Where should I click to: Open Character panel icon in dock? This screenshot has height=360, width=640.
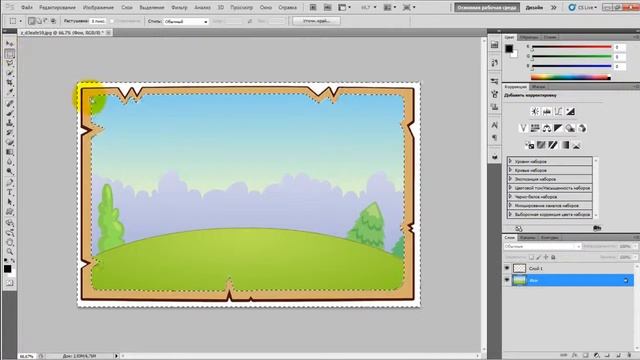[x=495, y=125]
